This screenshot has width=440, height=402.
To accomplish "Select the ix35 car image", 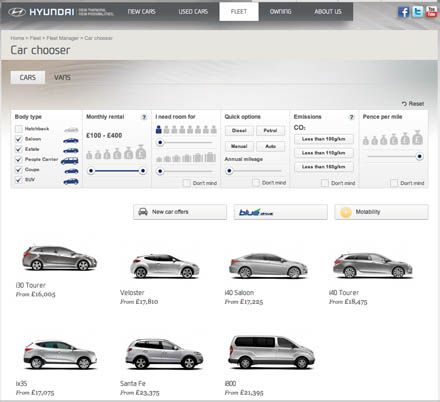I will click(60, 355).
